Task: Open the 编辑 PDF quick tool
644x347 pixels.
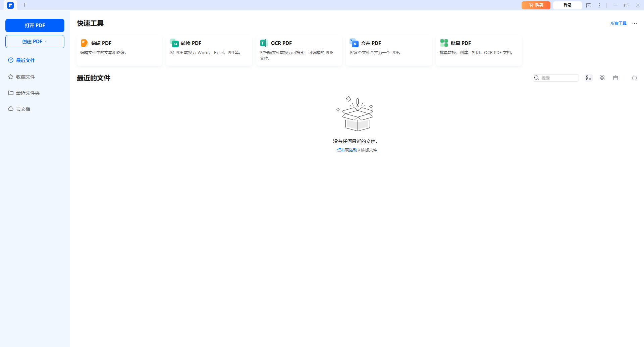Action: (119, 50)
